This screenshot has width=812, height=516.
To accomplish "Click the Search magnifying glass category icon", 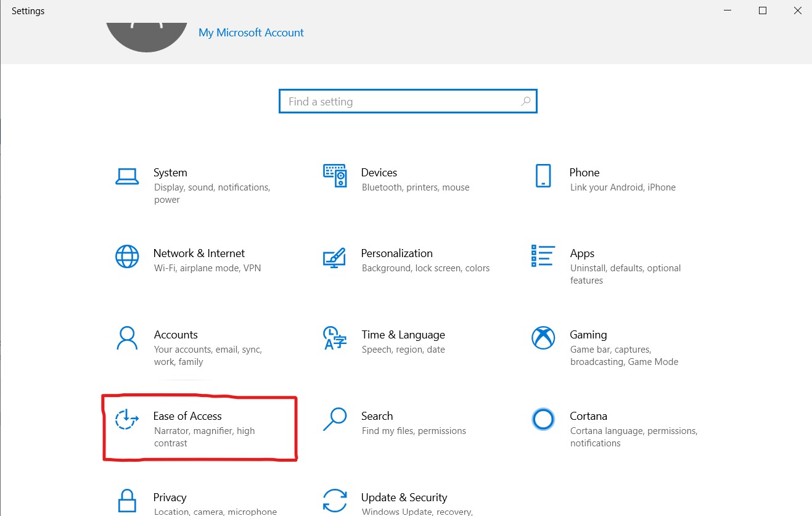I will tap(335, 419).
